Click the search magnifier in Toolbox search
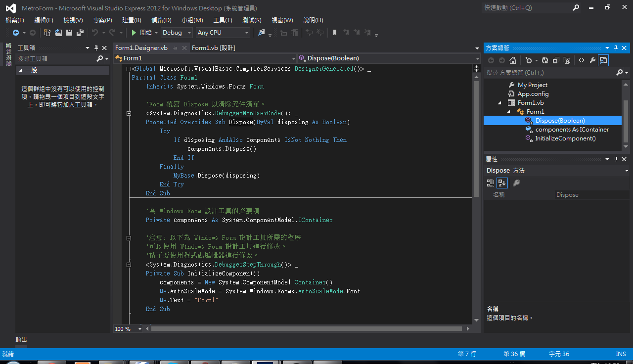The image size is (633, 364). 100,59
